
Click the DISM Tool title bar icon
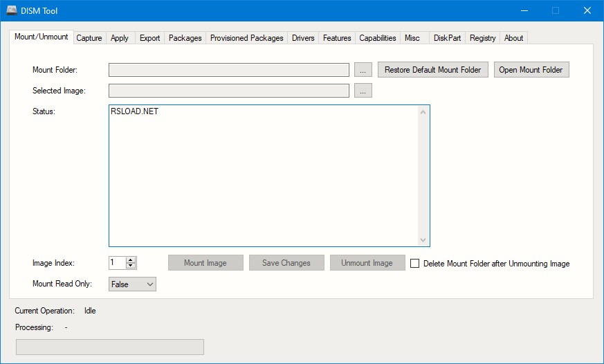12,10
